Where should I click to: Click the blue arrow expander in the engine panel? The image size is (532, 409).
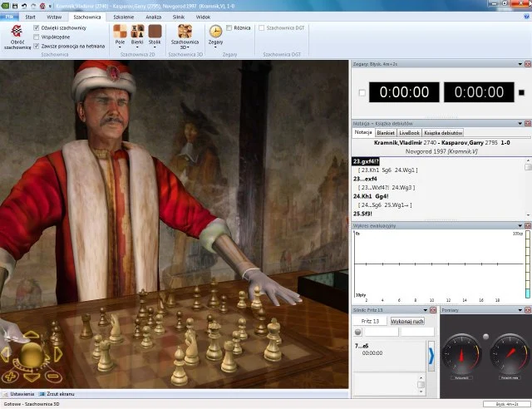point(431,357)
